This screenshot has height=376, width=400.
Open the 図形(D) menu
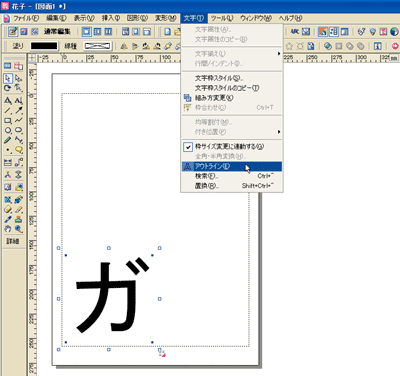[137, 18]
